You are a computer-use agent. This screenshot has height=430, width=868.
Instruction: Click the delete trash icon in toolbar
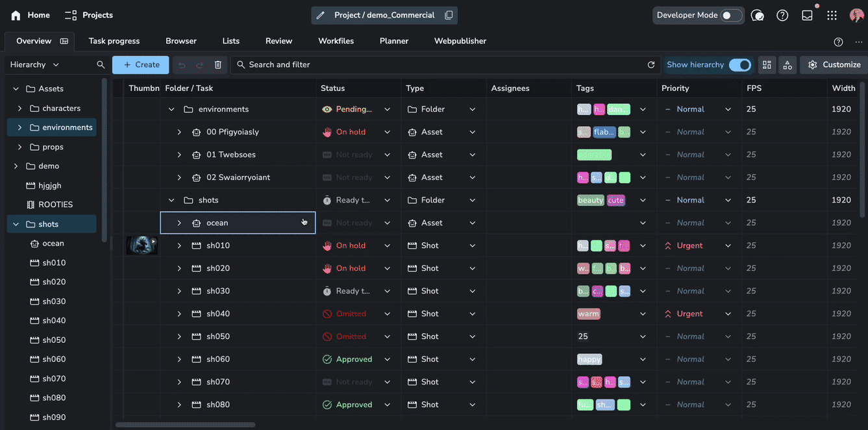pyautogui.click(x=218, y=65)
